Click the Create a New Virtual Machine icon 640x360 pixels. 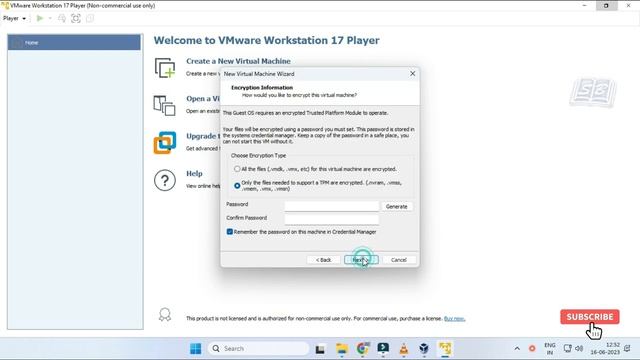[x=165, y=68]
